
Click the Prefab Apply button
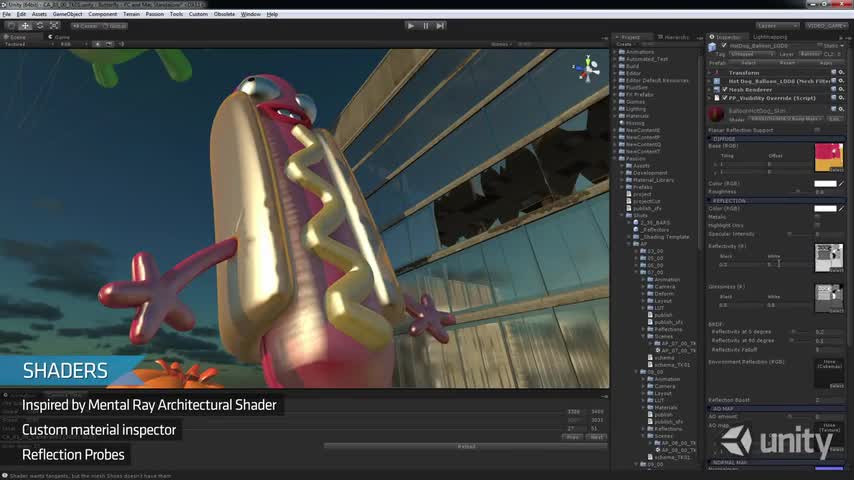(x=826, y=63)
